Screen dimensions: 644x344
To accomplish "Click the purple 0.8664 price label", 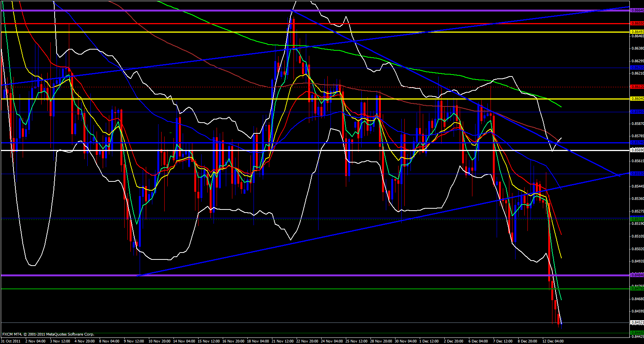I will 637,10.
